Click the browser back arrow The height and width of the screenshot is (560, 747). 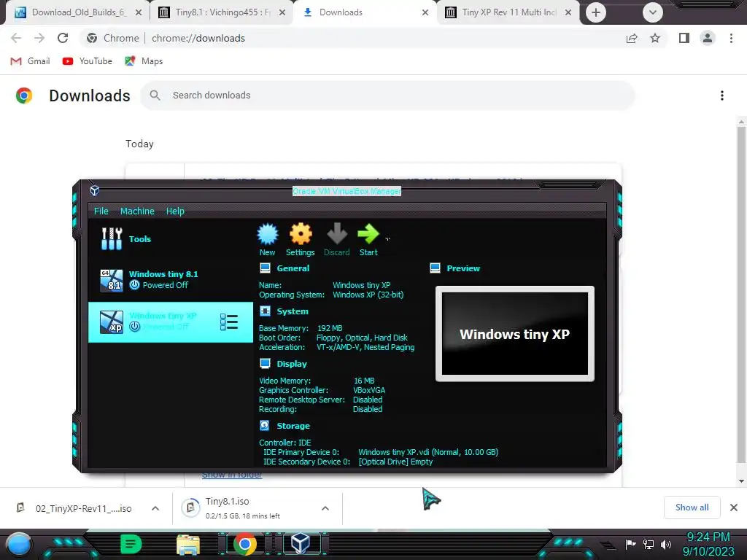coord(16,38)
